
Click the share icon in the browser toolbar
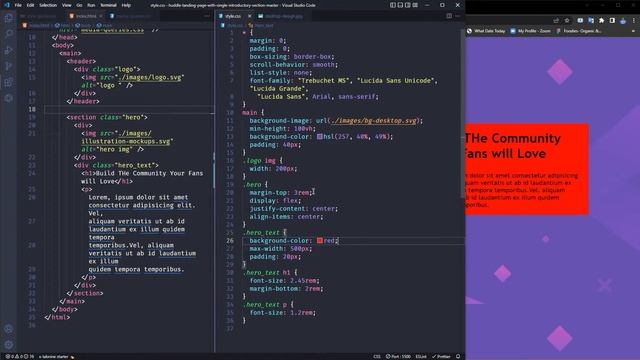556,20
